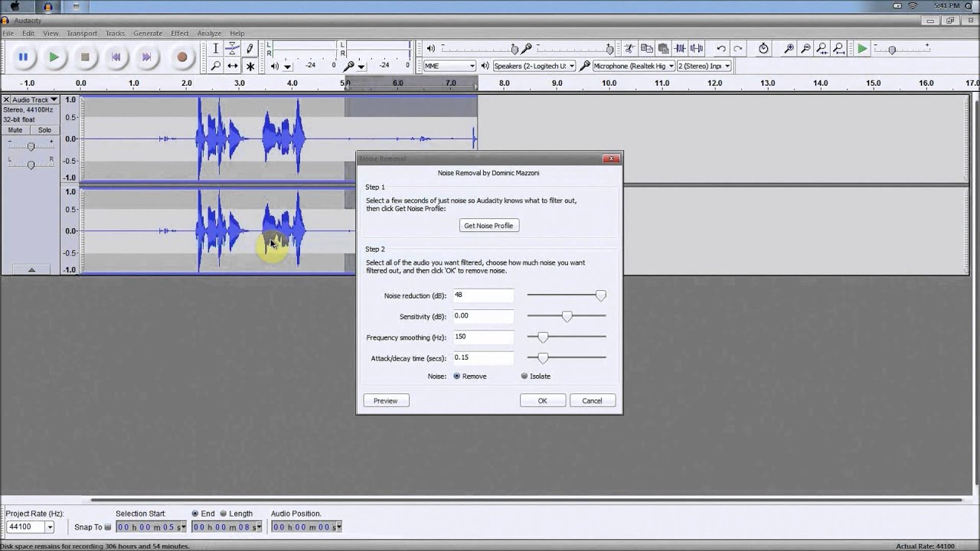Click the Frequency smoothing 150 input field
This screenshot has height=551, width=980.
point(482,337)
